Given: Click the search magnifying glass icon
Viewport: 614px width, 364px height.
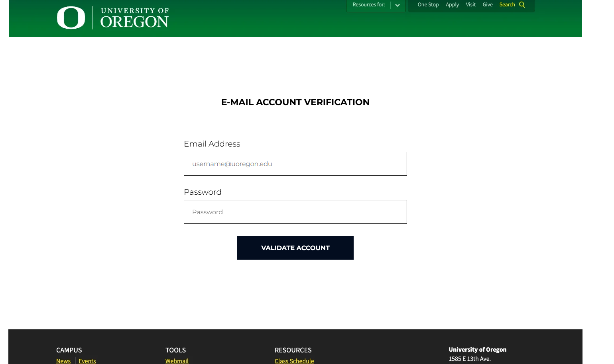Looking at the screenshot, I should point(522,5).
